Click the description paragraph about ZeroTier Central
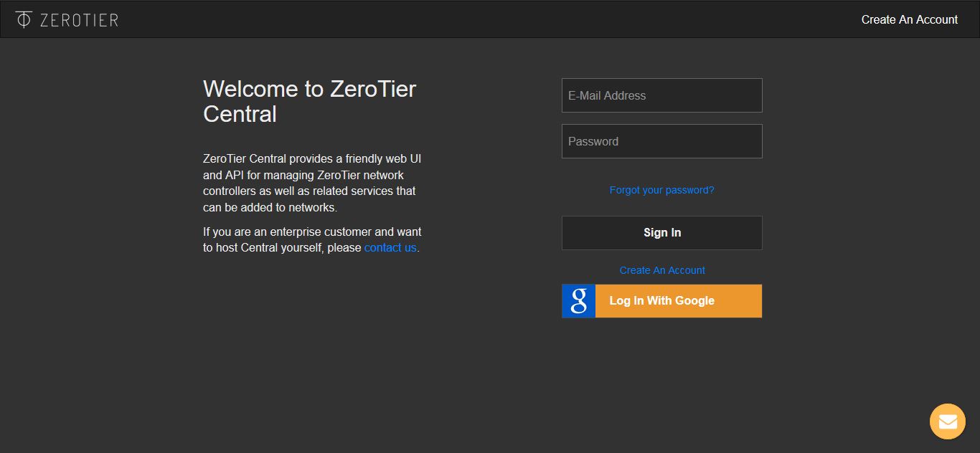Viewport: 980px width, 453px height. click(x=311, y=183)
